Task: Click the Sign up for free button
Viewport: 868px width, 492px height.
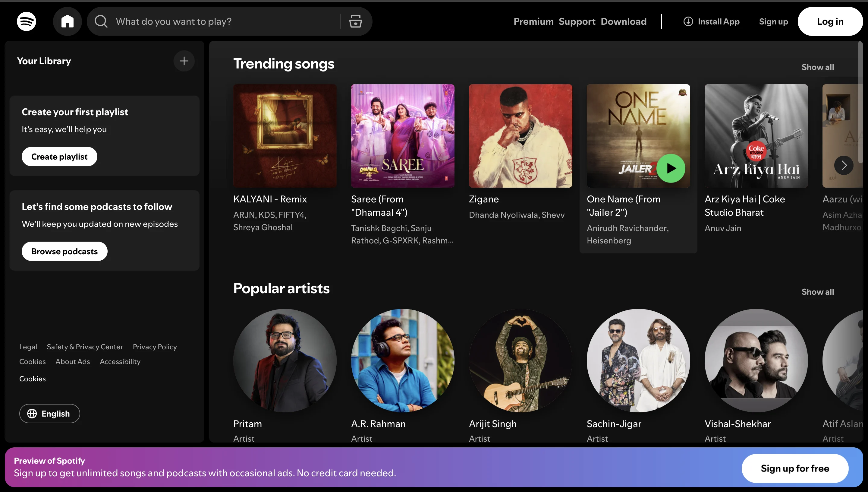Action: 794,468
